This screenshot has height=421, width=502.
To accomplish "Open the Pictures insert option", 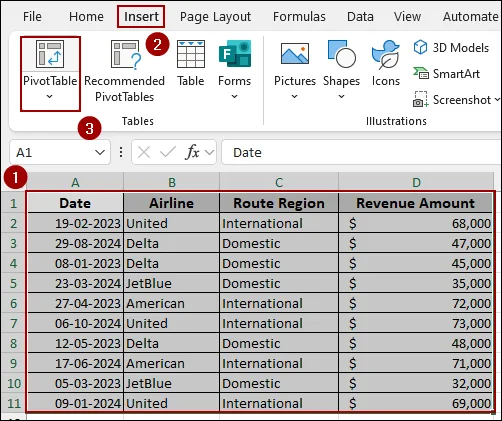I will (295, 71).
